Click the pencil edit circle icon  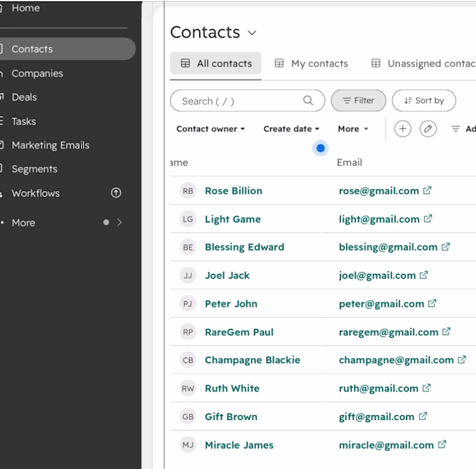(428, 129)
